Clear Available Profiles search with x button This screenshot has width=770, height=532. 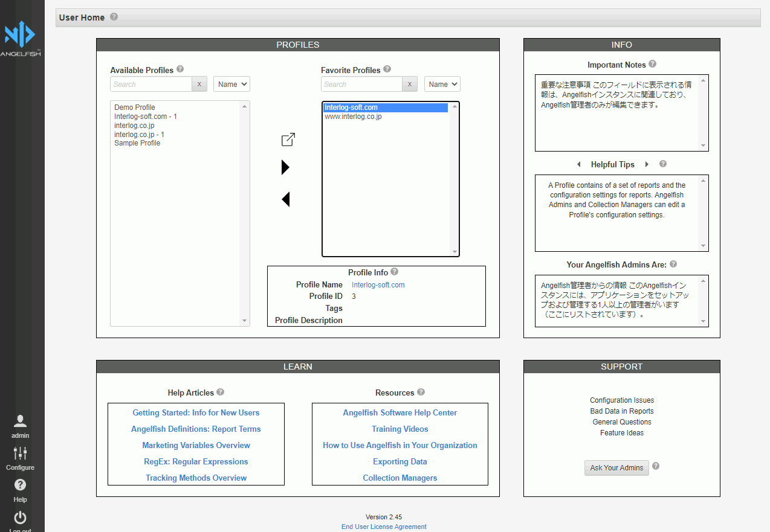point(199,84)
